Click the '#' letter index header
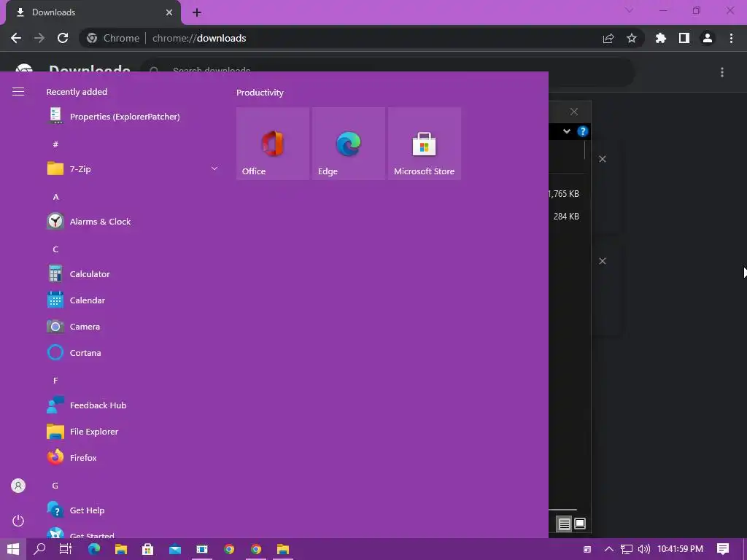 (x=55, y=144)
